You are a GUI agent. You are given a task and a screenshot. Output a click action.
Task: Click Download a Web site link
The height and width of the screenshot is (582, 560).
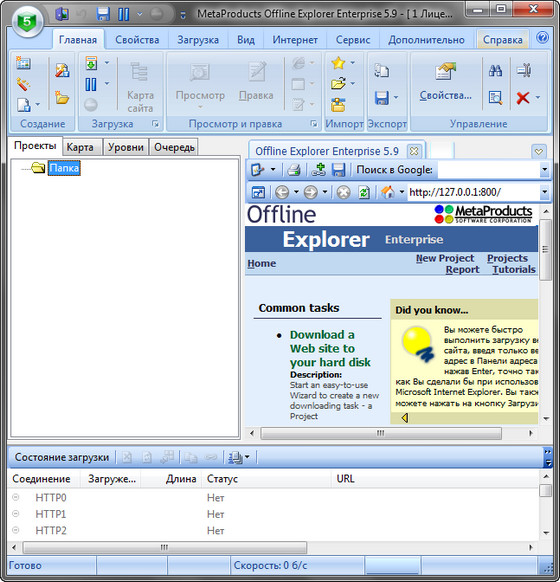tap(330, 348)
